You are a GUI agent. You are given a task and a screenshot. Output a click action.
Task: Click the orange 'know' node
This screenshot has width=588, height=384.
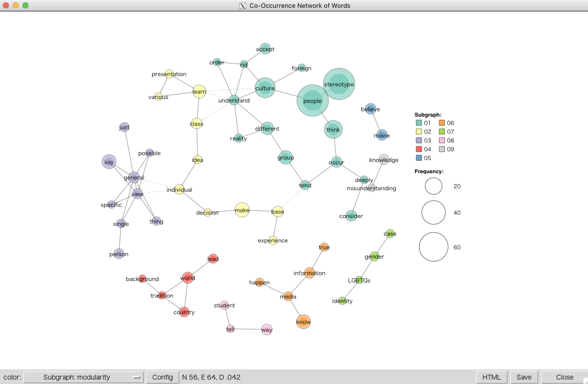click(x=303, y=322)
